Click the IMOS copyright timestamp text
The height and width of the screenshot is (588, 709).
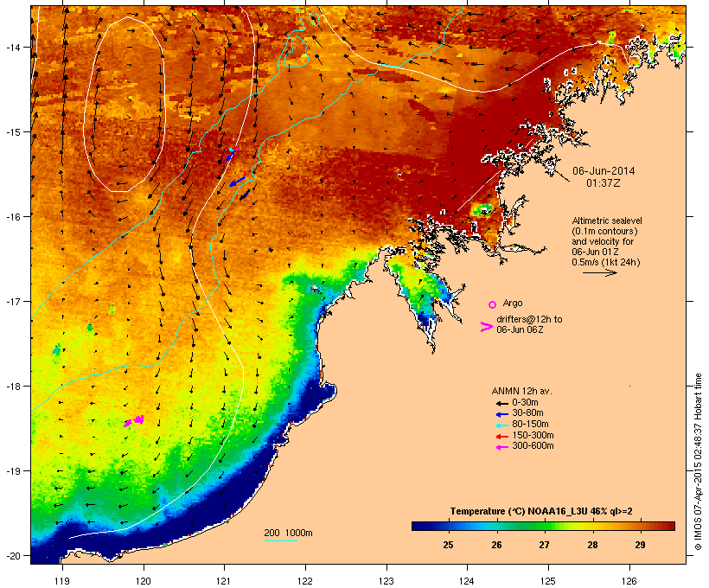point(698,462)
